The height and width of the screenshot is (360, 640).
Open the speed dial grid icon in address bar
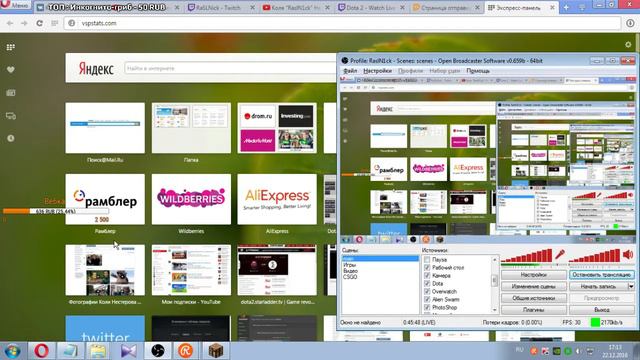click(x=55, y=23)
